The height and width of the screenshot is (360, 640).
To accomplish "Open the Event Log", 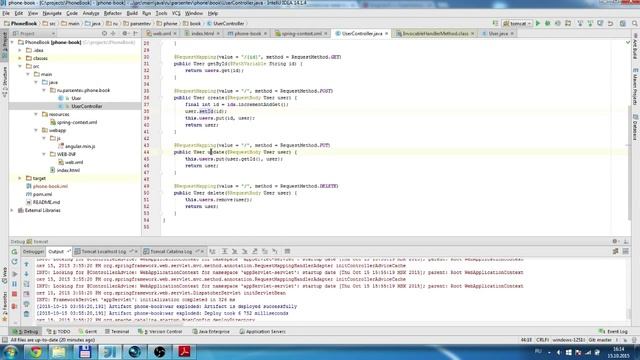I will pos(613,331).
